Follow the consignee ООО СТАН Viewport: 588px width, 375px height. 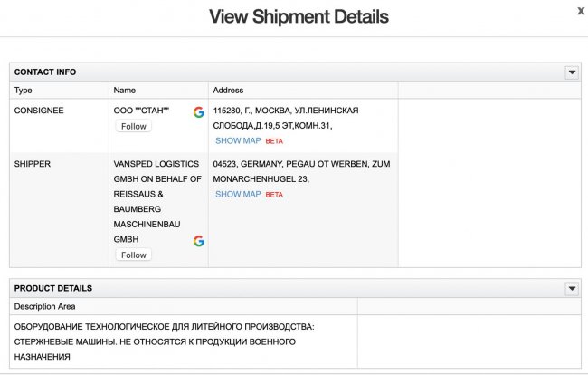pyautogui.click(x=133, y=126)
